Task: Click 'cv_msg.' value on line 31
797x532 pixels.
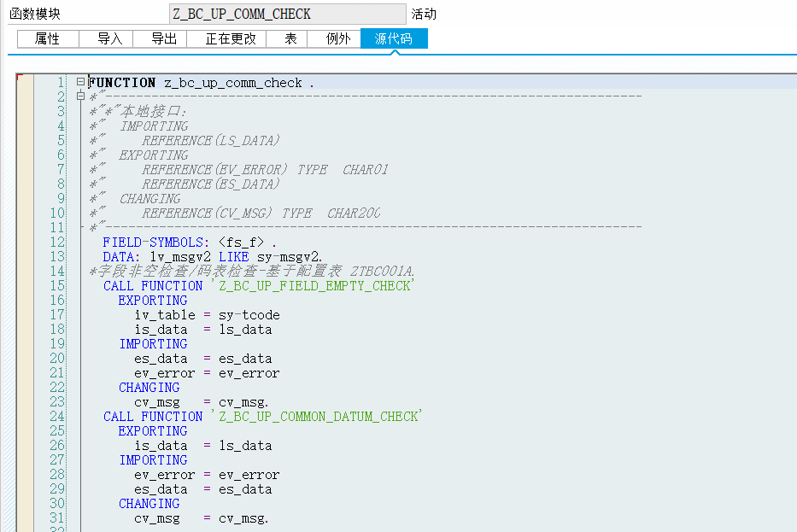Action: pyautogui.click(x=243, y=518)
